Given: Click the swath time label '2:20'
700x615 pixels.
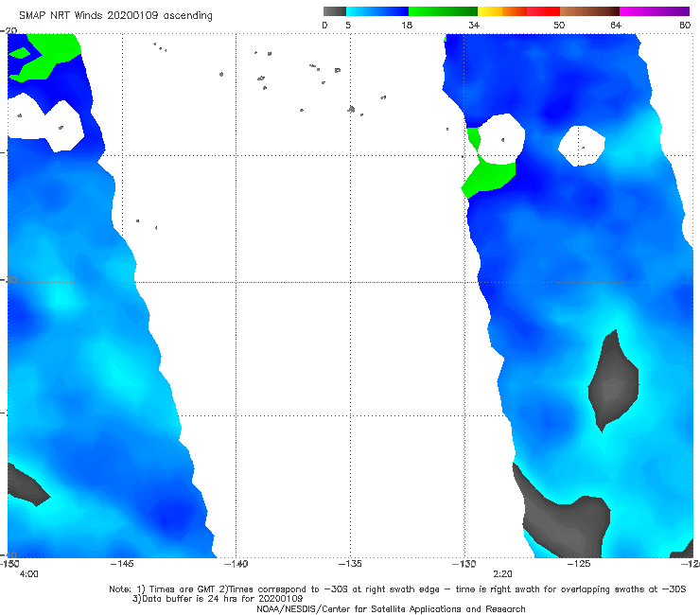Looking at the screenshot, I should [502, 574].
